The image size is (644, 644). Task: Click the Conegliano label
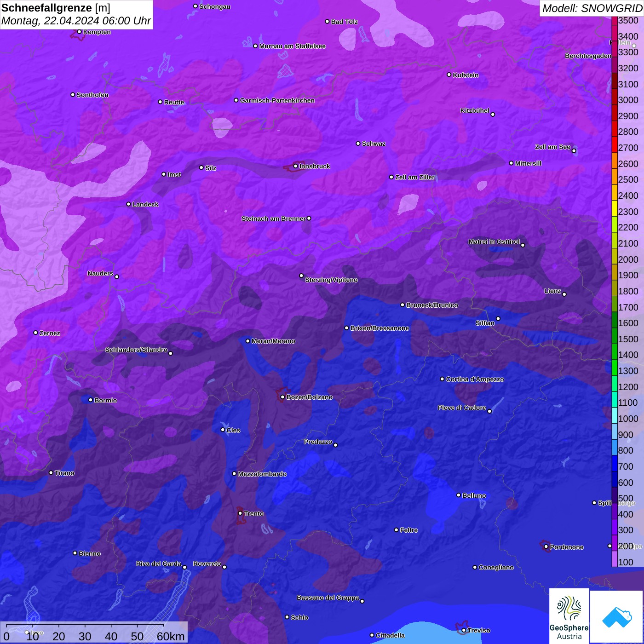(496, 567)
